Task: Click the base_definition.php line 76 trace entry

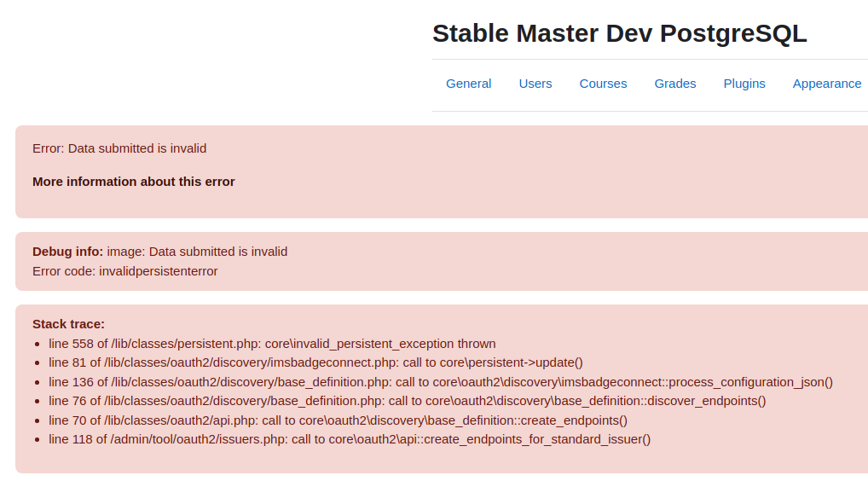Action: click(x=407, y=401)
